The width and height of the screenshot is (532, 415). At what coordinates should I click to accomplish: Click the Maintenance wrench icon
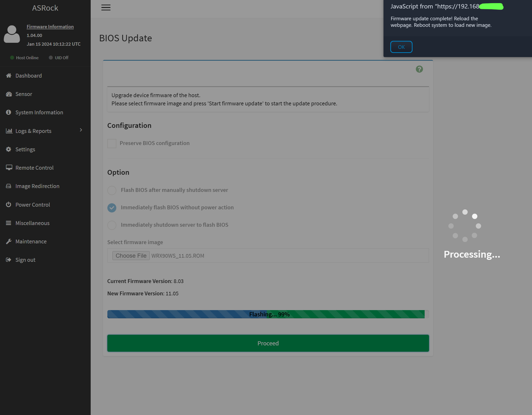[9, 241]
